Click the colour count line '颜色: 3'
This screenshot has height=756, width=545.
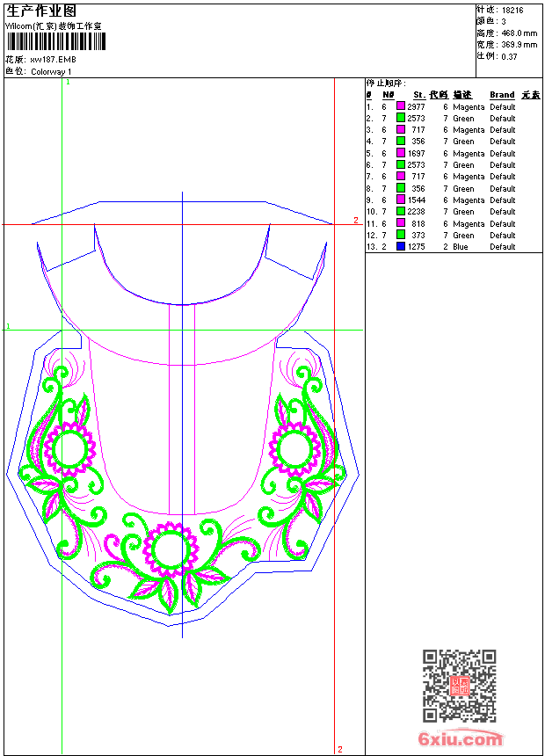click(x=491, y=22)
